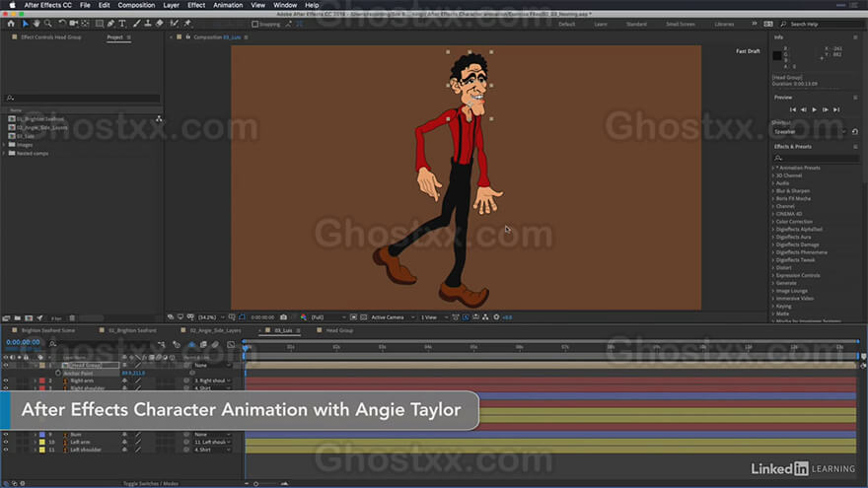Hide the Right arm layer
868x488 pixels.
tap(6, 381)
